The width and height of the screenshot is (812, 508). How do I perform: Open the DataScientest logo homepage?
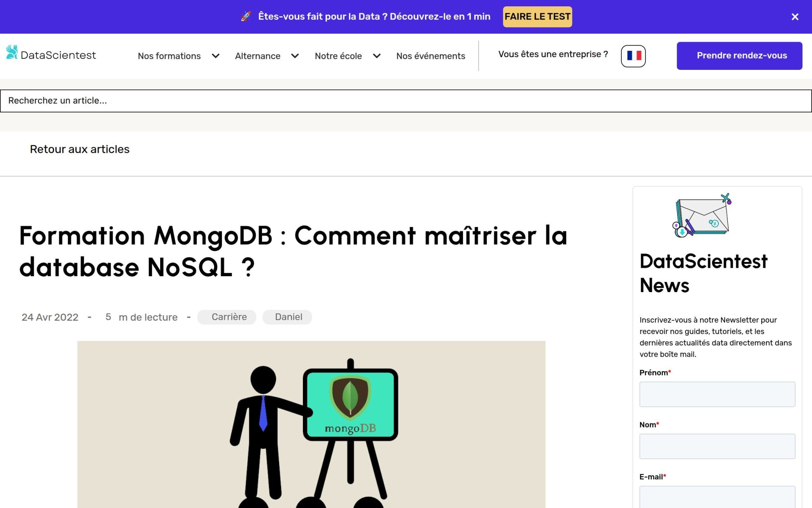[x=51, y=53]
